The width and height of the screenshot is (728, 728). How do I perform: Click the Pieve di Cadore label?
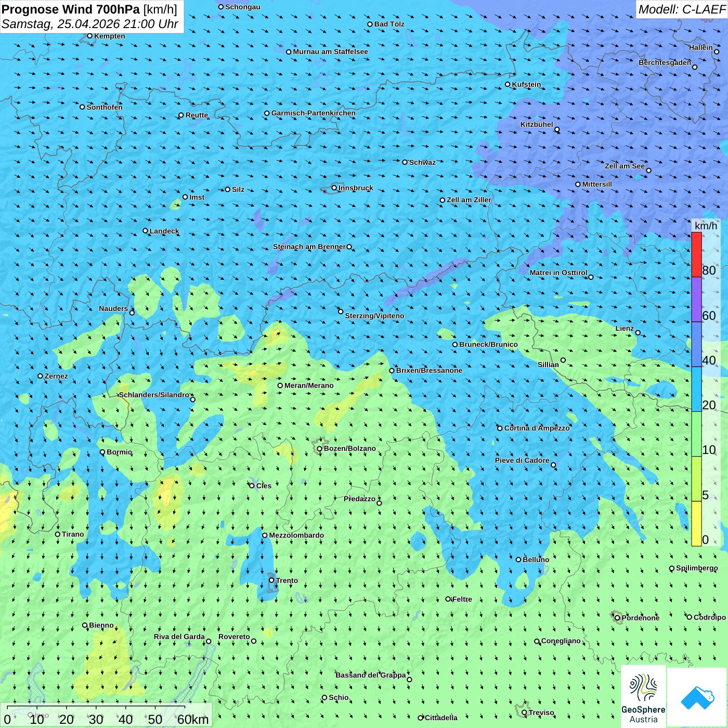(522, 460)
